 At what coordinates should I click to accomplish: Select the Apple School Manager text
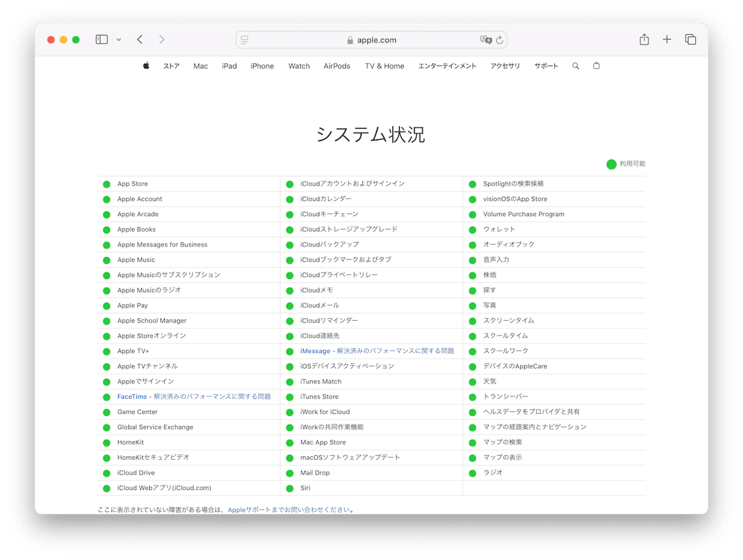pyautogui.click(x=152, y=321)
